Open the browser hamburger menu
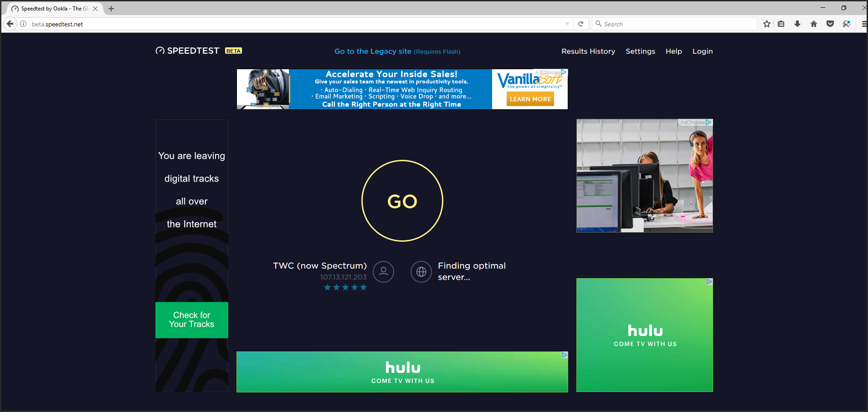Screen dimensions: 868x412 click(864, 24)
